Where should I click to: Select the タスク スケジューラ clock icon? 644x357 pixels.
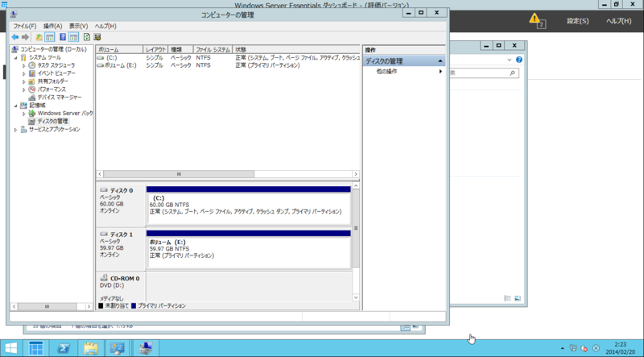point(32,65)
